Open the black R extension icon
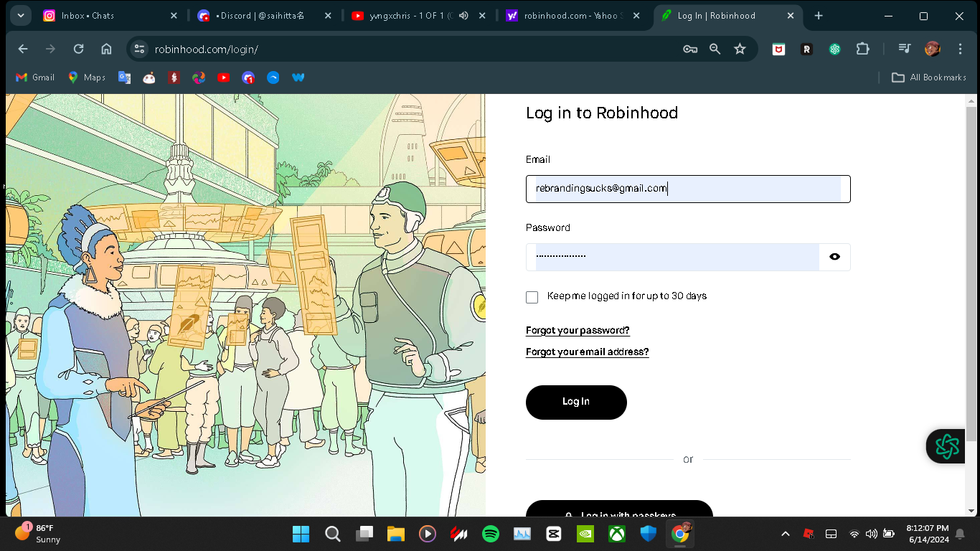980x551 pixels. (x=806, y=50)
